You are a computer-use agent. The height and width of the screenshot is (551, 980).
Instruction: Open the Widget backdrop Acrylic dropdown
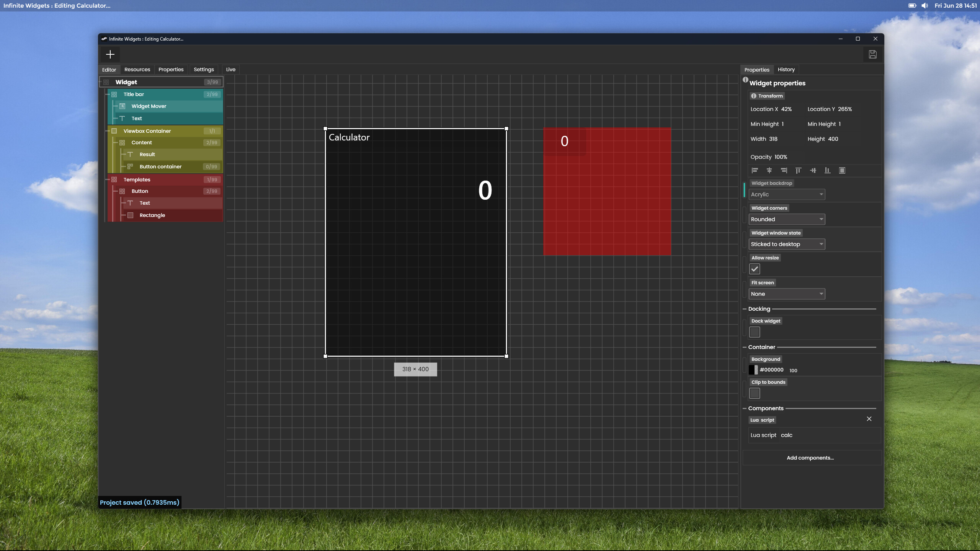click(x=786, y=194)
